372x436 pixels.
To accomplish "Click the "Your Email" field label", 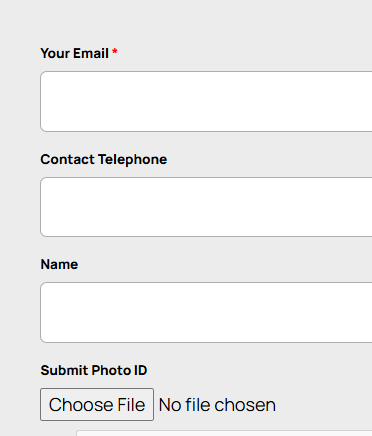I will (75, 53).
